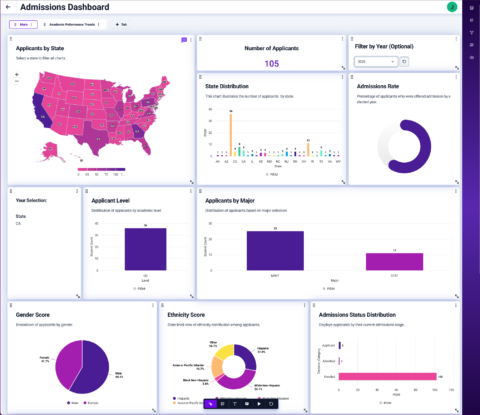Open options menu for Admissions Status Distribution card
This screenshot has height=415, width=480.
pos(456,305)
